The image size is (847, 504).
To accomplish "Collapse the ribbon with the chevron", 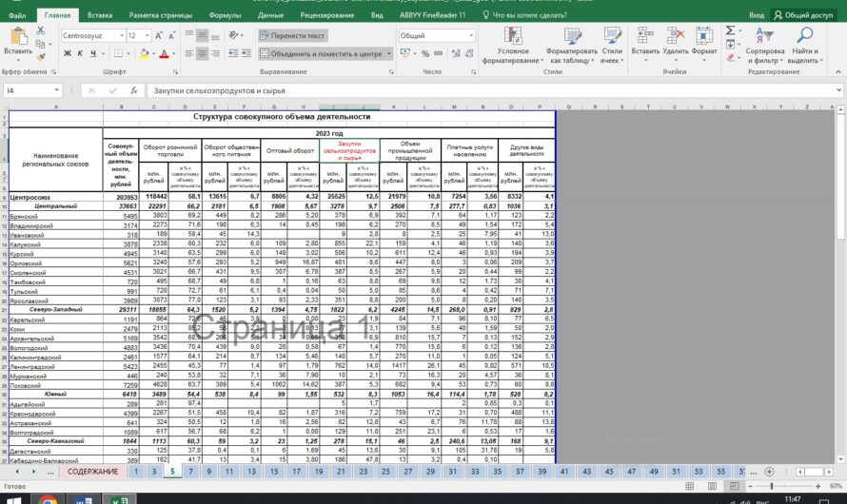I will pos(837,71).
